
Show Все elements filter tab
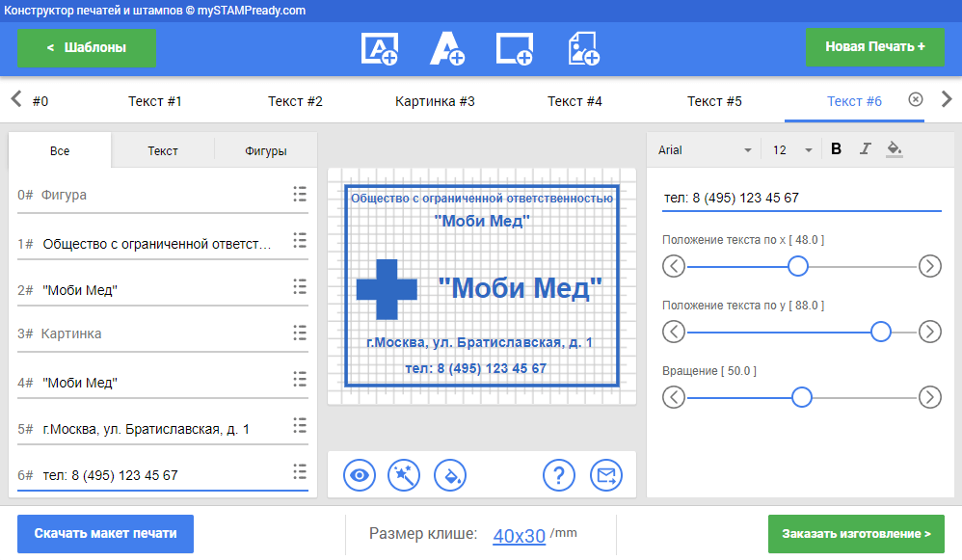(x=60, y=151)
